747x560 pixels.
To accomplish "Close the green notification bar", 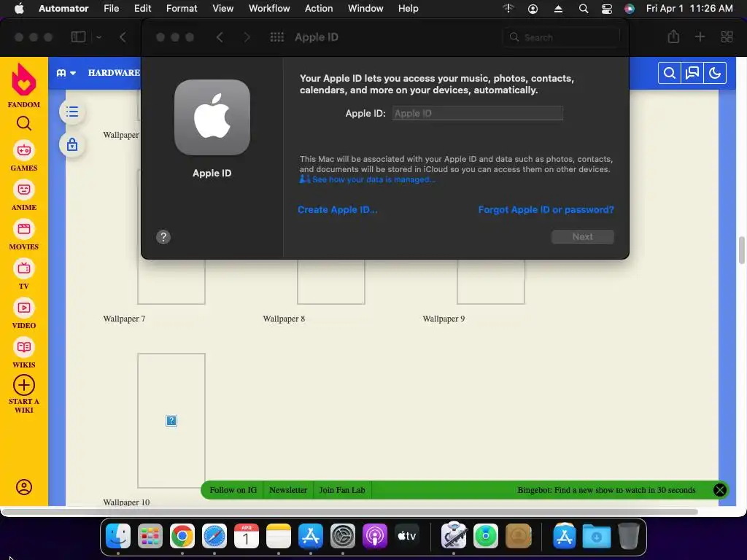I will (720, 490).
